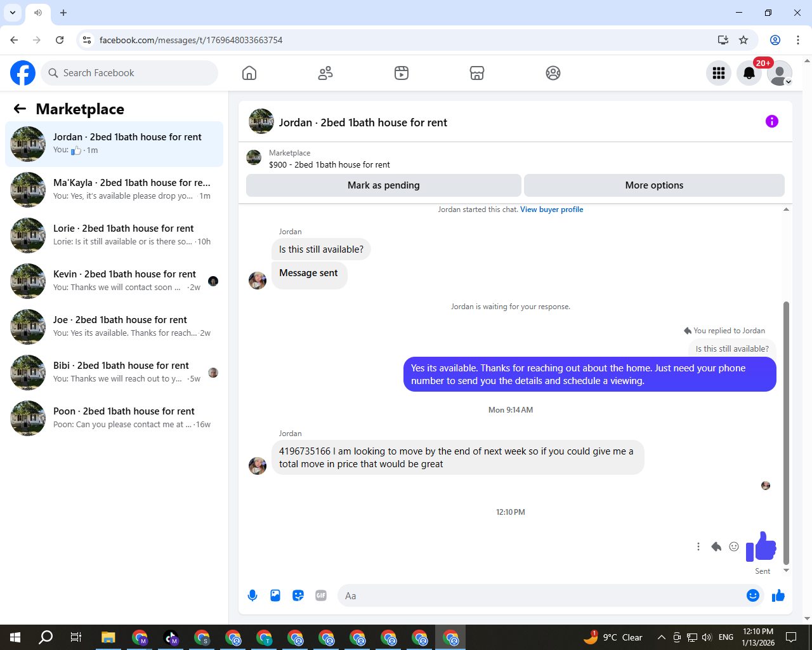Open the Marketplace storefront icon
Screen dimensions: 812x650
pyautogui.click(x=477, y=73)
